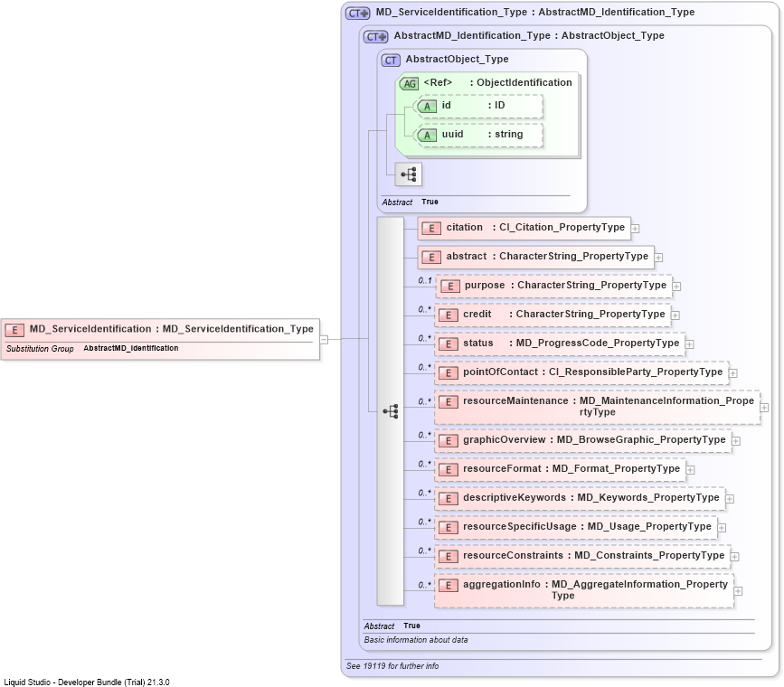Click the CI_ResponsibleParty_PropertyType type label
Viewport: 784px width, 687px height.
(636, 372)
